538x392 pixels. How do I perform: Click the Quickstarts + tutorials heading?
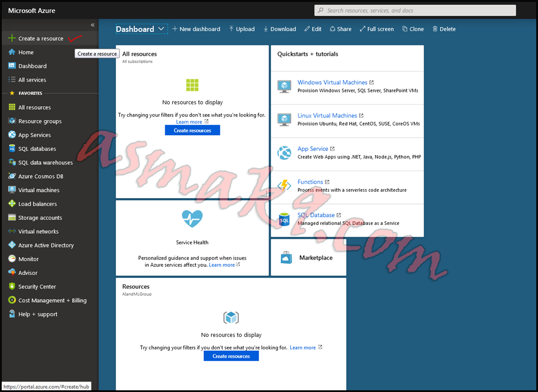pos(308,54)
